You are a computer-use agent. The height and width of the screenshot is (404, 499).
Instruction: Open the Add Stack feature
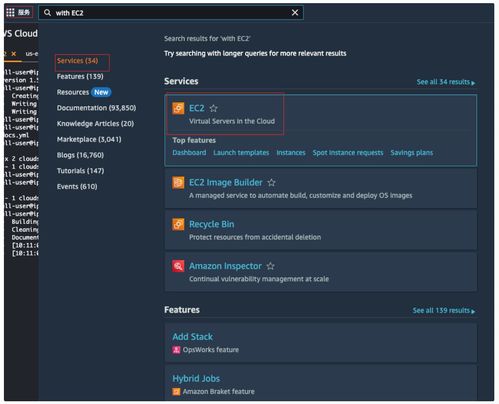(x=192, y=337)
